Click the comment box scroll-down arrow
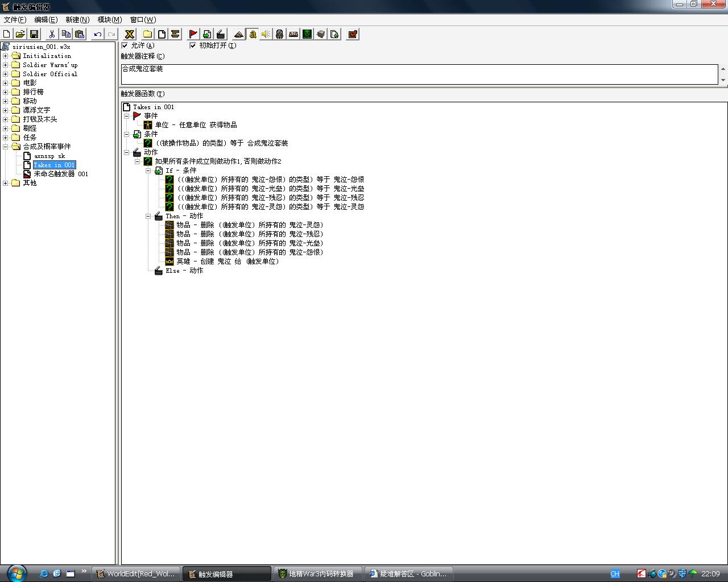Image resolution: width=728 pixels, height=582 pixels. pos(723,80)
